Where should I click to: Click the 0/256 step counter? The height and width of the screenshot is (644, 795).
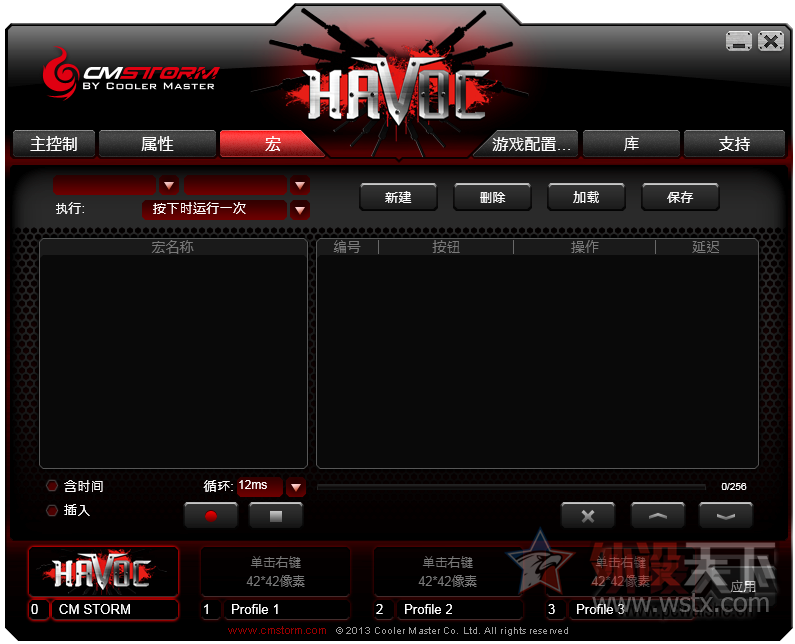[x=734, y=486]
